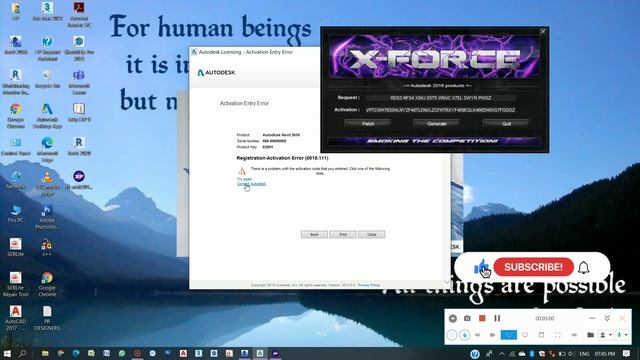Open the Control Panel desktop shortcut
The height and width of the screenshot is (360, 640).
pos(16,146)
